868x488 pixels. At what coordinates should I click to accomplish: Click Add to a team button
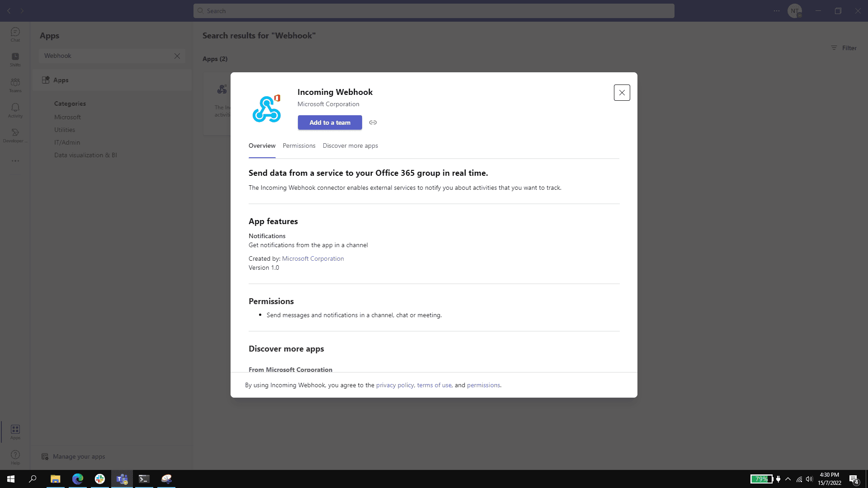pos(330,122)
